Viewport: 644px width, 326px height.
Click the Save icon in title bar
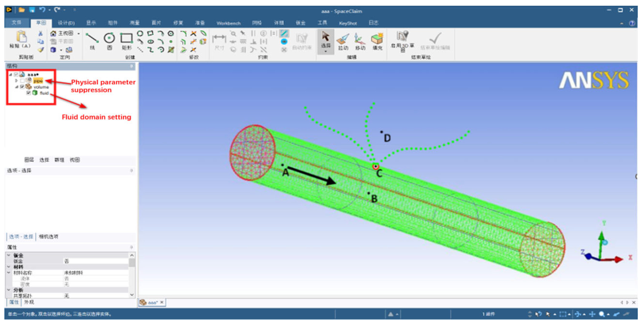[32, 10]
